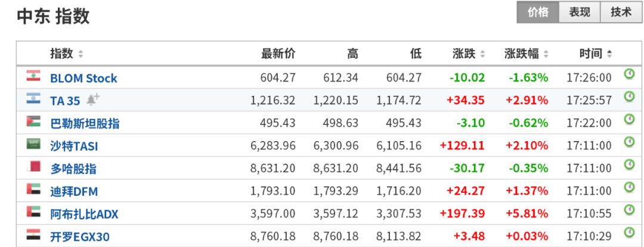This screenshot has height=247, width=644.
Task: Click the Saudi flag beside 沙特TASI
Action: point(33,144)
